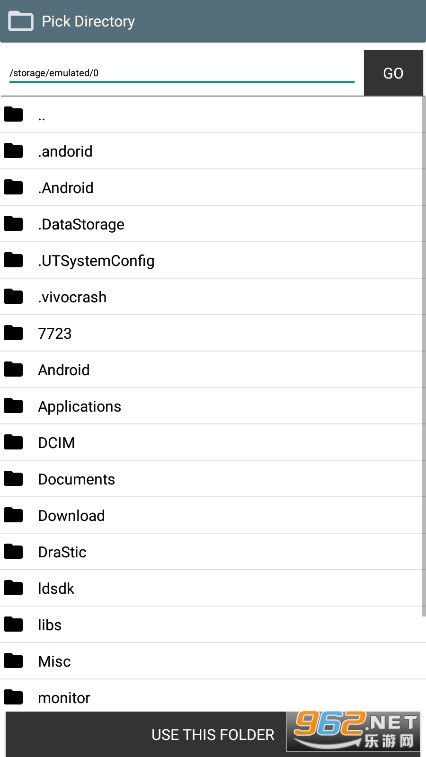Image resolution: width=426 pixels, height=757 pixels.
Task: Open the .vivocrash folder
Action: [x=212, y=296]
